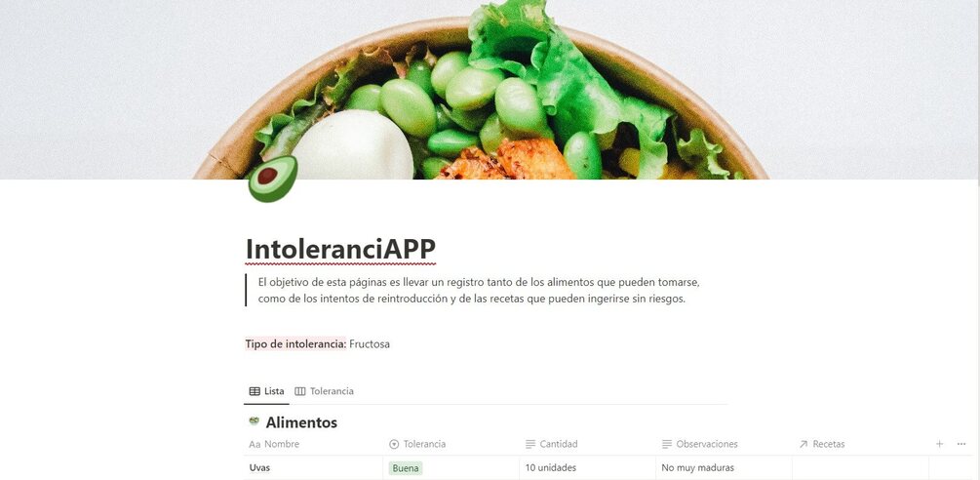
Task: Click the avocado page icon
Action: coord(272,180)
